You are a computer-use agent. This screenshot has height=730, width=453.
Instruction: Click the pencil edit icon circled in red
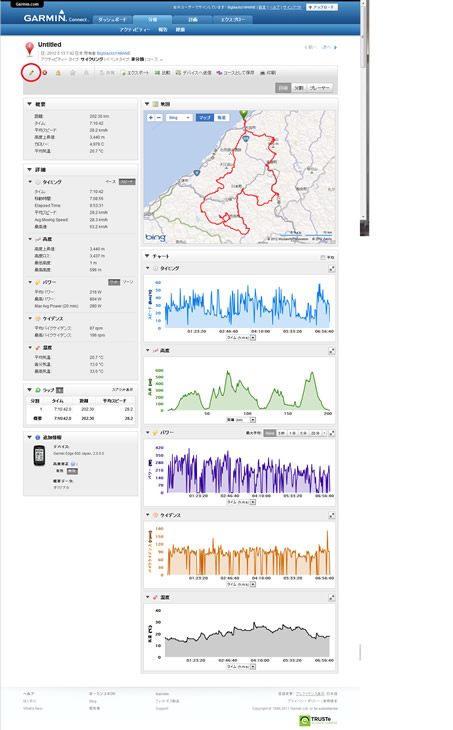[x=32, y=73]
